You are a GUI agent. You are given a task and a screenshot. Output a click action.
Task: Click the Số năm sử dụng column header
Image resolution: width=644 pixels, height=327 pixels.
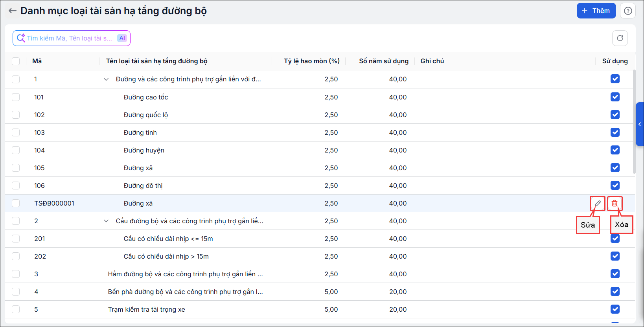[x=384, y=61]
